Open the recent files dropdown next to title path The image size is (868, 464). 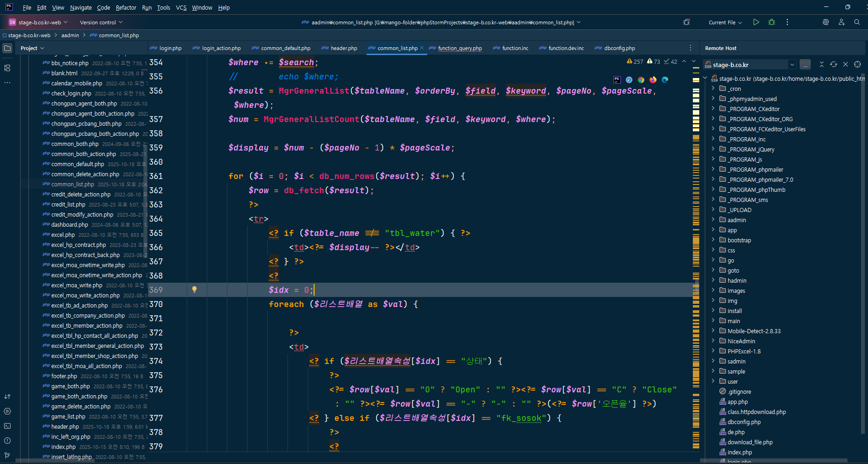tap(579, 22)
